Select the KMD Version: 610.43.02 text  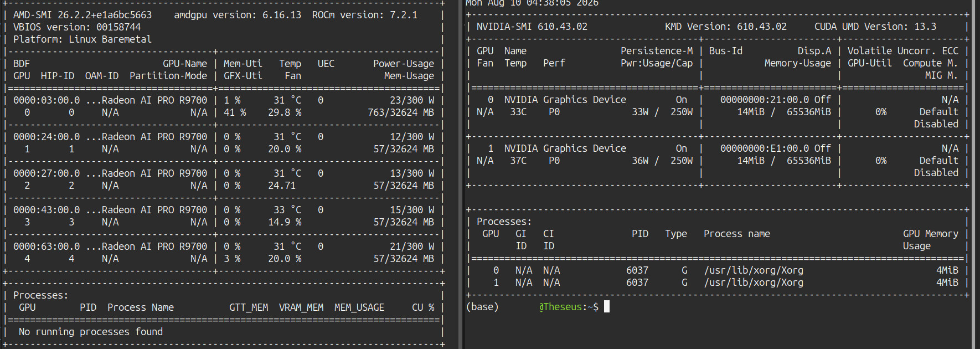726,27
